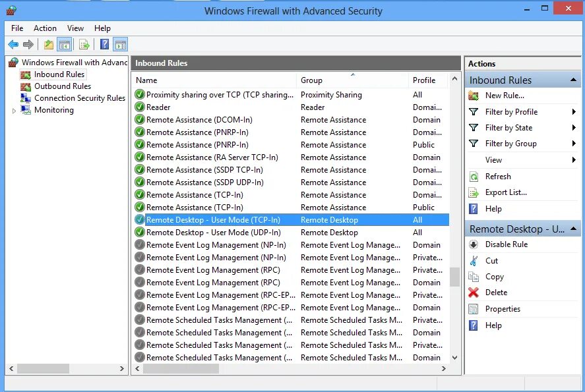Click the green check icon beside Reader rule

(x=140, y=107)
